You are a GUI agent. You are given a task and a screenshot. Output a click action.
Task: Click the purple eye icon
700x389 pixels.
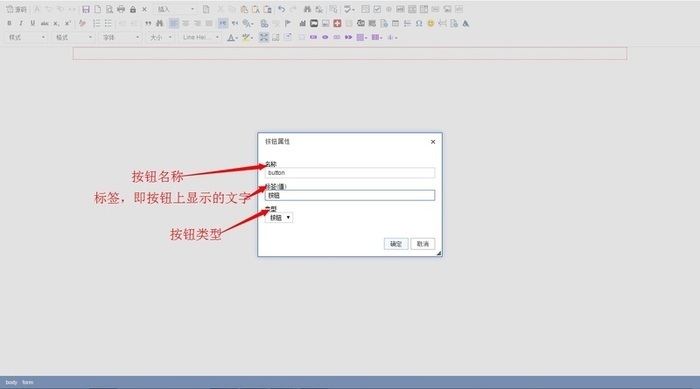click(325, 38)
